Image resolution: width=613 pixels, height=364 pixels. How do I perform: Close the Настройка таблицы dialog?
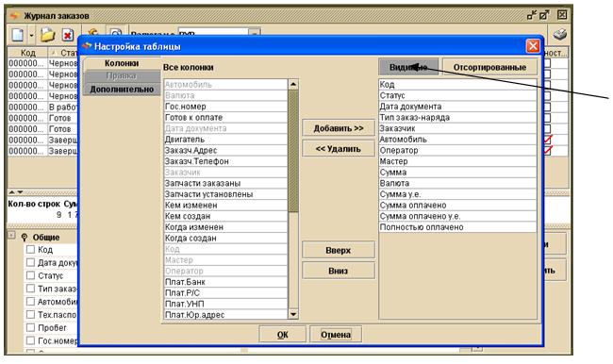pyautogui.click(x=533, y=46)
